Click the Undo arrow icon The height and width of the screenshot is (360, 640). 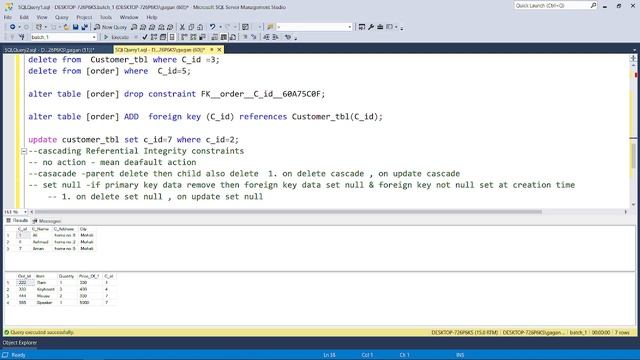pos(212,27)
